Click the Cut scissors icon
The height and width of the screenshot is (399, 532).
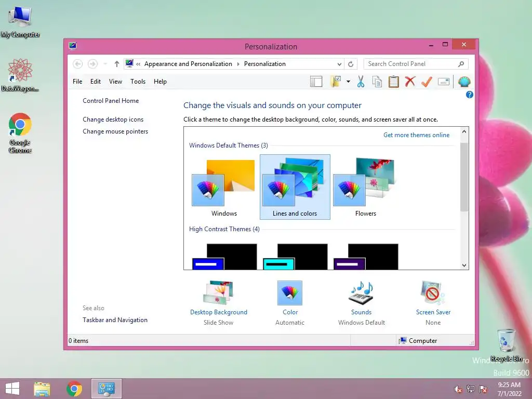(361, 82)
